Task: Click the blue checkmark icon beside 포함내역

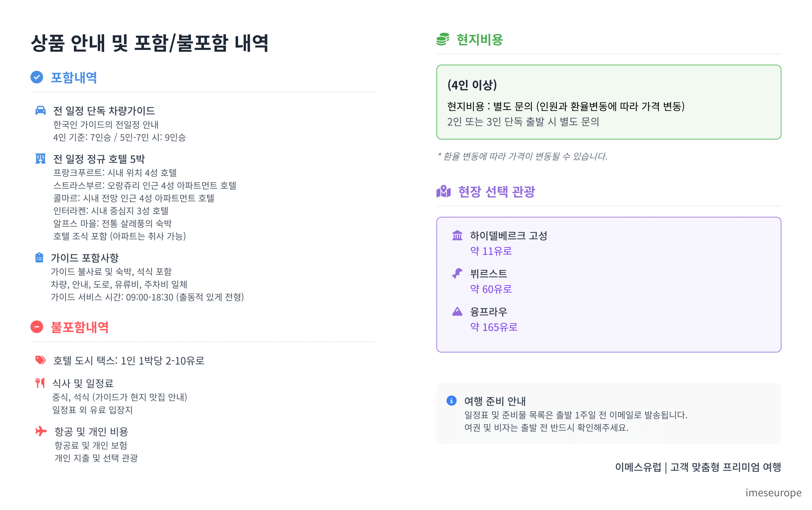Action: [x=37, y=77]
